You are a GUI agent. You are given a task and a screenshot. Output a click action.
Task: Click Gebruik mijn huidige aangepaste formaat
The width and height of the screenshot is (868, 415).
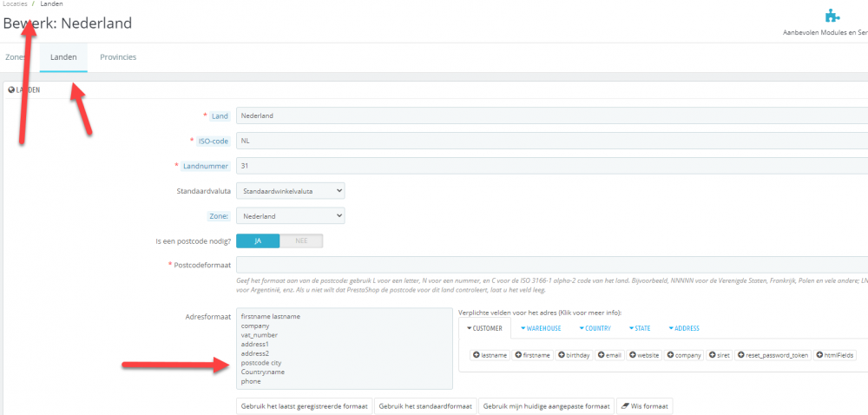coord(546,406)
